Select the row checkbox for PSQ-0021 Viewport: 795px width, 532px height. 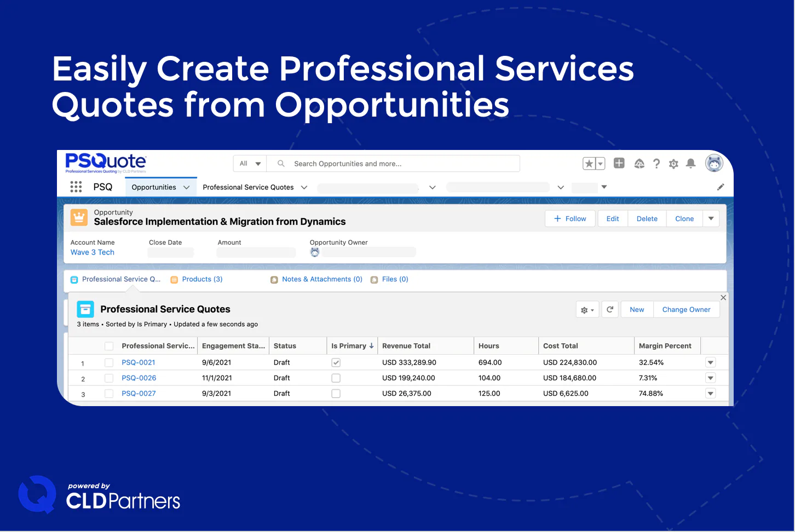(109, 362)
